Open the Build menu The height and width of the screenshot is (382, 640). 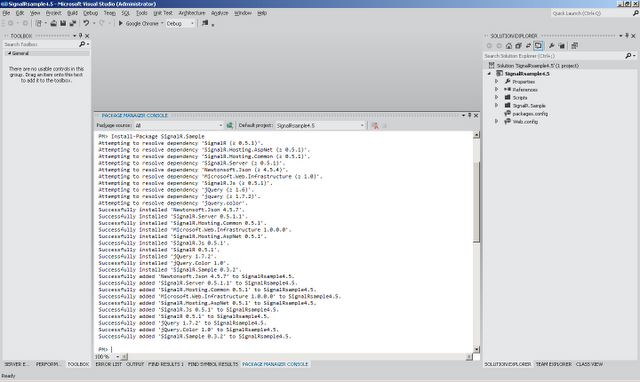[x=73, y=13]
